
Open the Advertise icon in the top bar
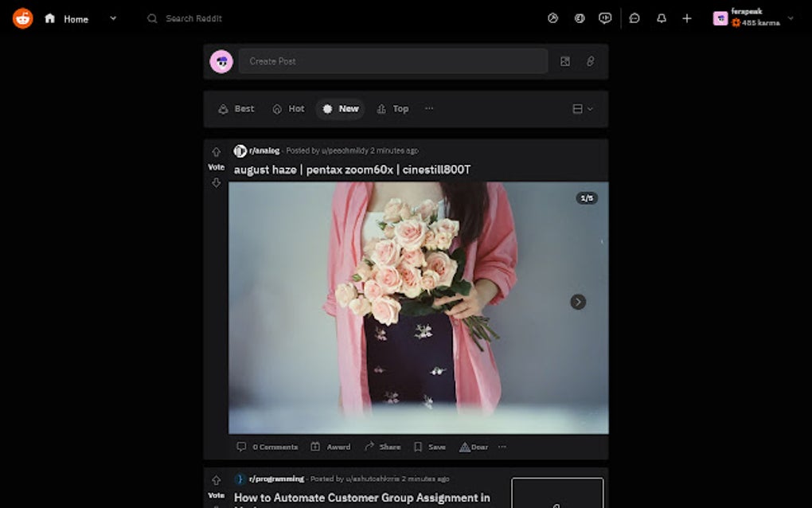[x=553, y=17]
